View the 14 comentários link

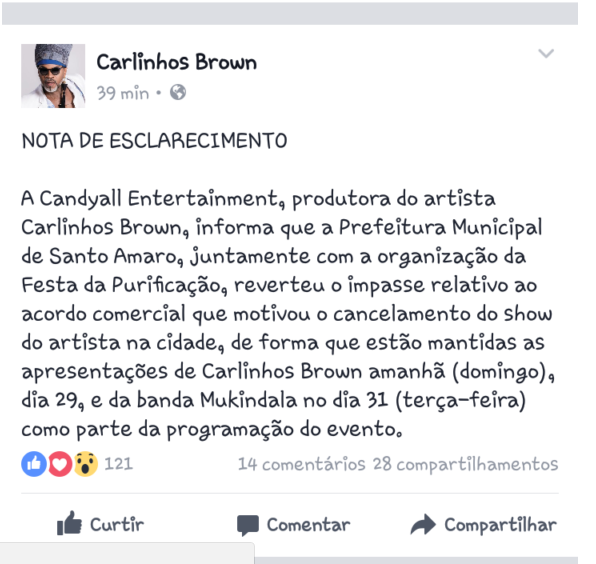[301, 464]
